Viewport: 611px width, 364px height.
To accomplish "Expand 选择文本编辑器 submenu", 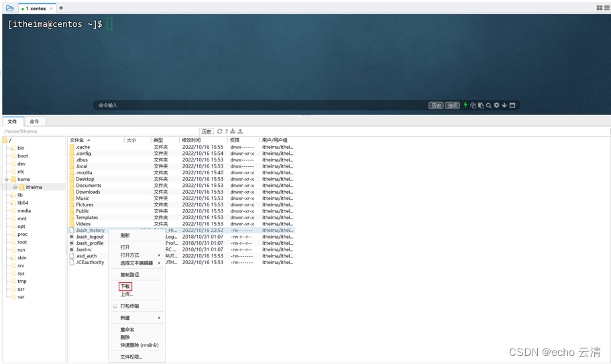I will (136, 263).
